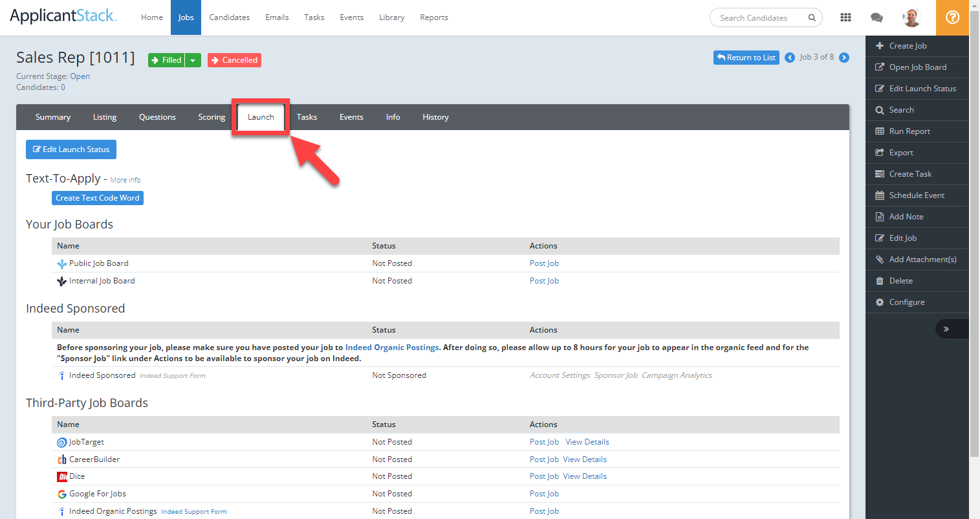Click Create Job in sidebar
The image size is (980, 519).
[x=917, y=46]
